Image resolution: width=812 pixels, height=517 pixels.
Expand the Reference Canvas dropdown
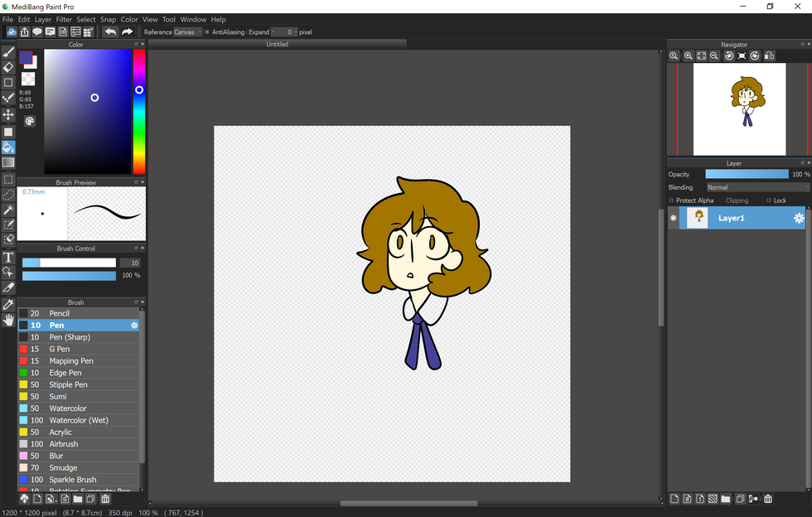click(187, 32)
